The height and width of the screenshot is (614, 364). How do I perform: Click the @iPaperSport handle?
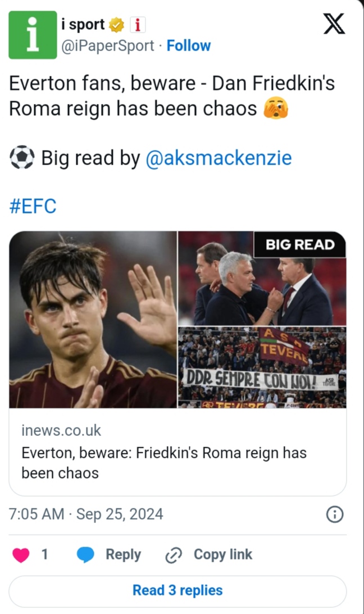pyautogui.click(x=107, y=46)
